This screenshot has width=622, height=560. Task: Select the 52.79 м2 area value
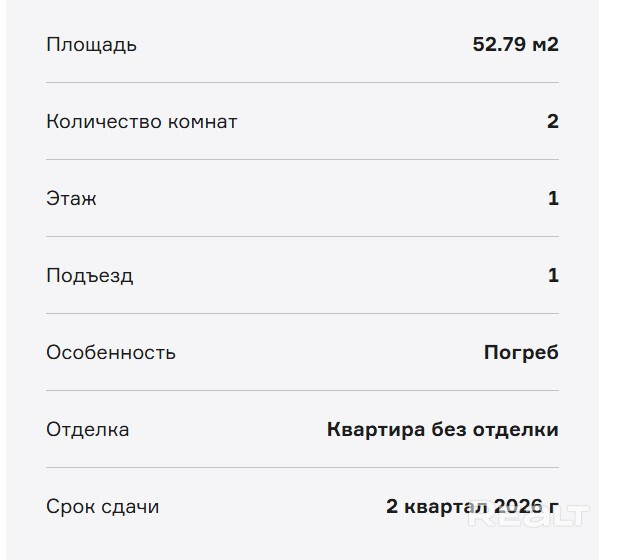coord(515,45)
